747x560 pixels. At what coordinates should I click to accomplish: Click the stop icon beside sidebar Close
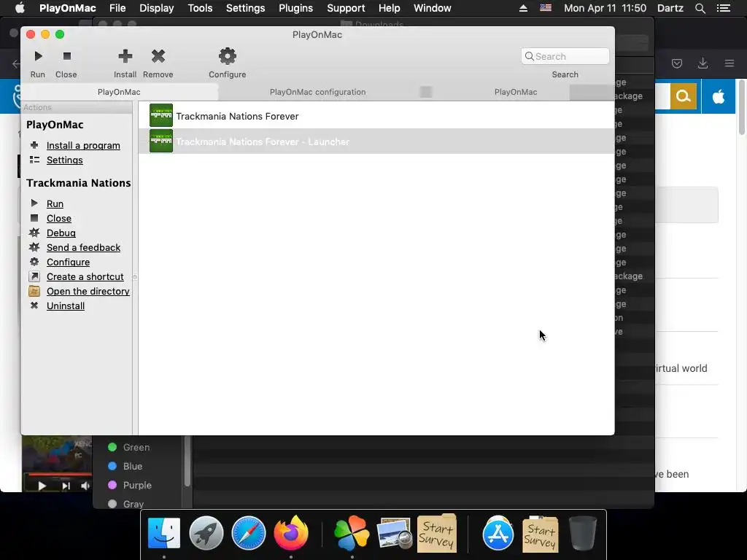point(34,218)
